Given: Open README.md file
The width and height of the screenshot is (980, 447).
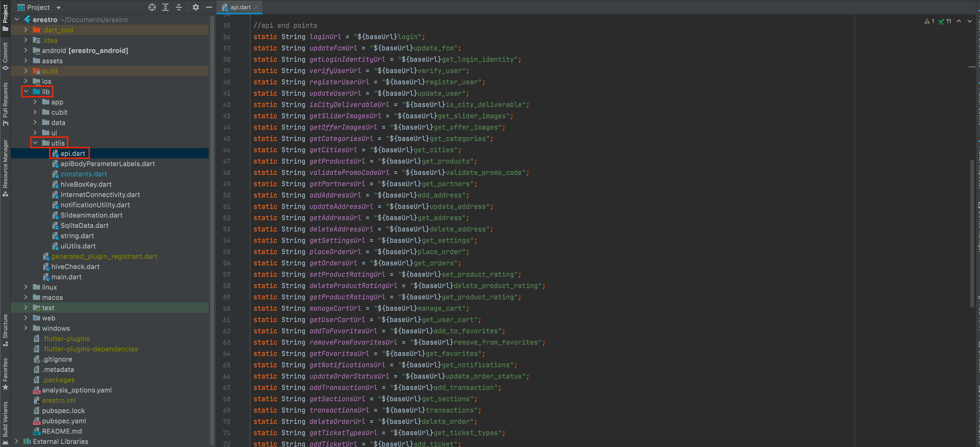Looking at the screenshot, I should tap(58, 431).
